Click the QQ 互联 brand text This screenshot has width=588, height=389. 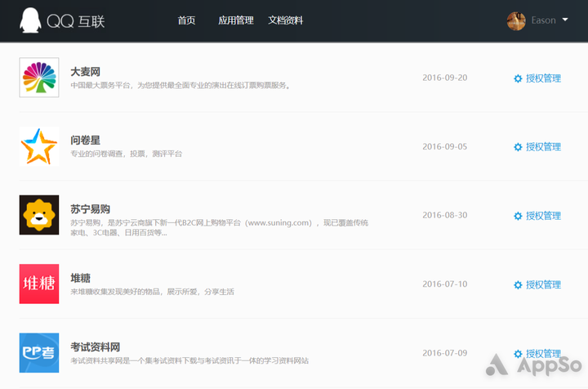click(x=75, y=21)
